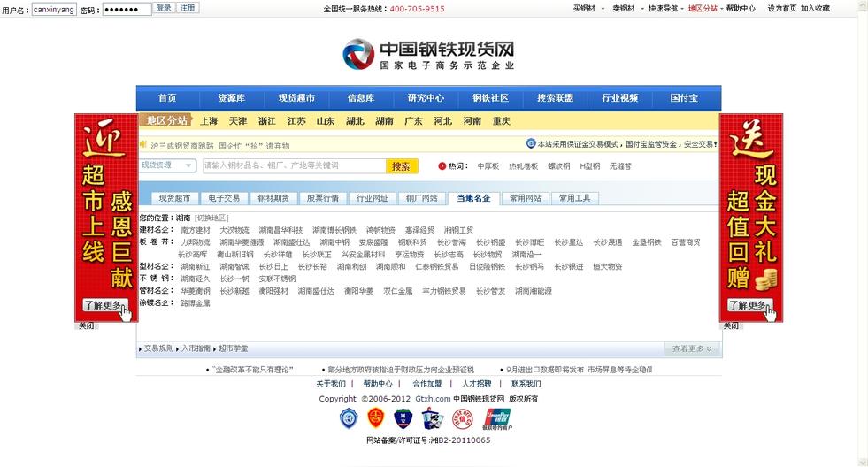Open 人才招聘 footer link
Viewport: 868px width, 467px height.
pyautogui.click(x=477, y=384)
